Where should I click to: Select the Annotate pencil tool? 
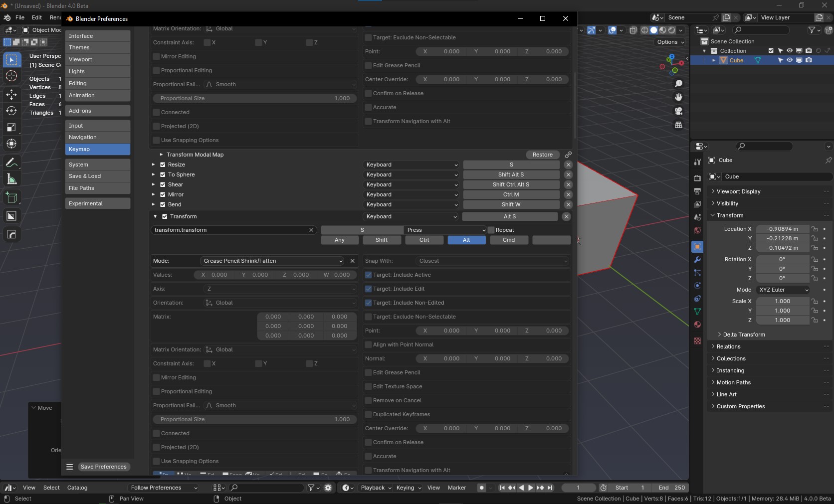[x=11, y=163]
